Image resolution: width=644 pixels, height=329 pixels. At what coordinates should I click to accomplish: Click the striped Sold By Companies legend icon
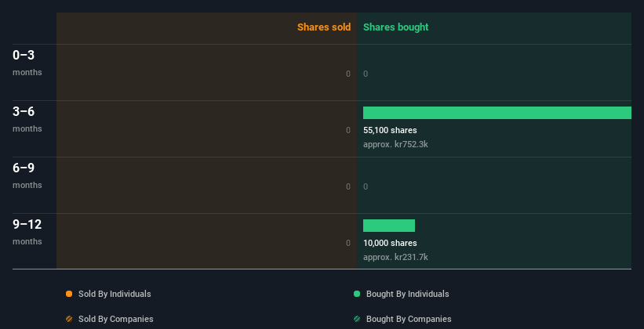pos(69,319)
